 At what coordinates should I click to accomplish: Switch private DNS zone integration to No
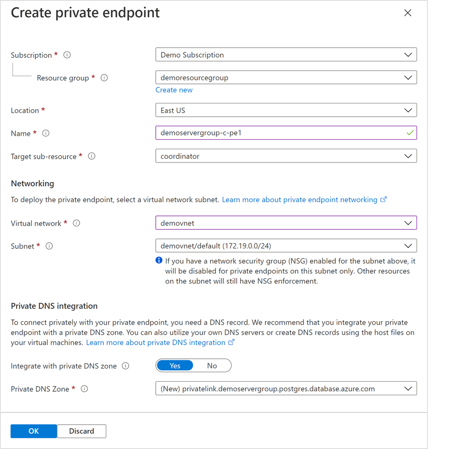(x=212, y=366)
